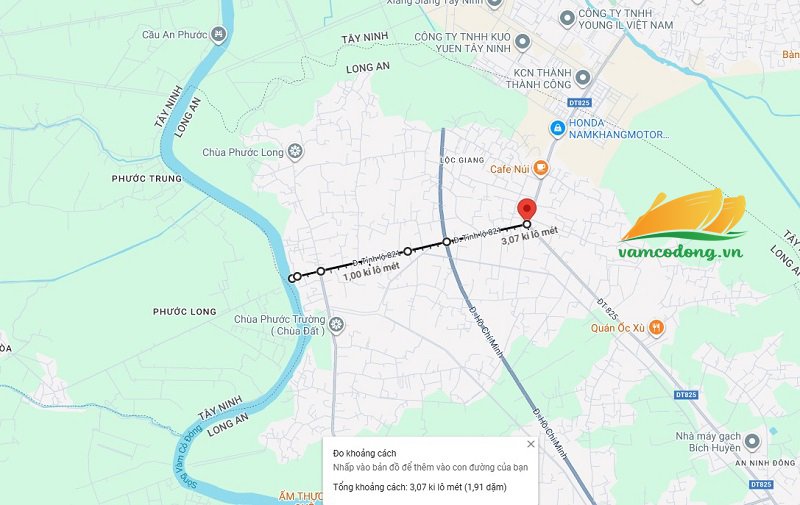Select the Quán Ốc Xù restaurant icon
The width and height of the screenshot is (800, 505).
click(x=656, y=327)
